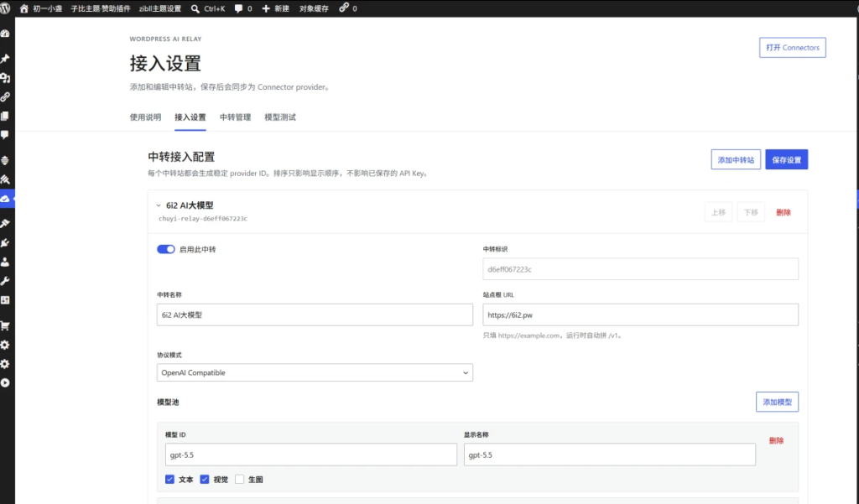Switch to the 中转管理 tab
This screenshot has width=859, height=504.
[235, 117]
